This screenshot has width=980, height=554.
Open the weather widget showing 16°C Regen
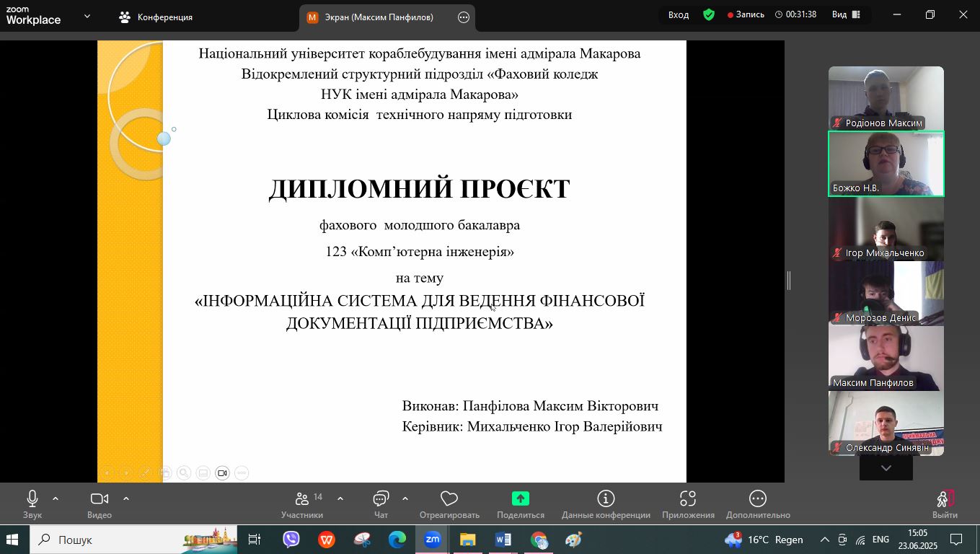pos(764,540)
